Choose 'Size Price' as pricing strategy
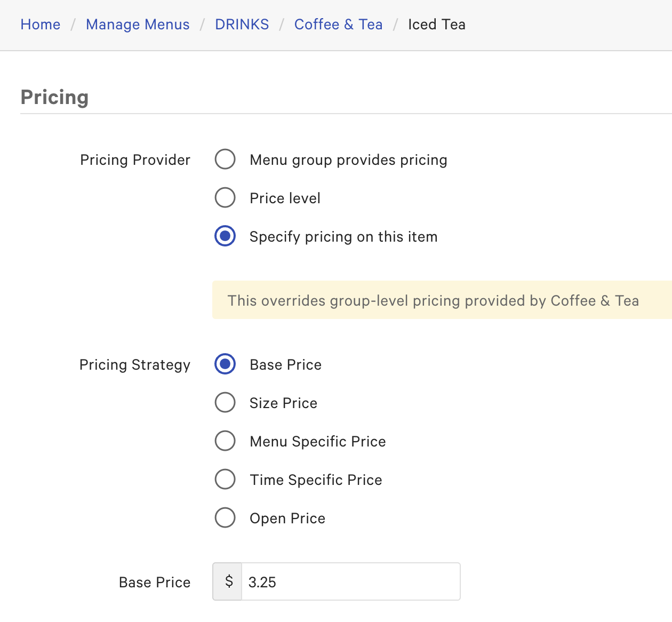 tap(225, 402)
